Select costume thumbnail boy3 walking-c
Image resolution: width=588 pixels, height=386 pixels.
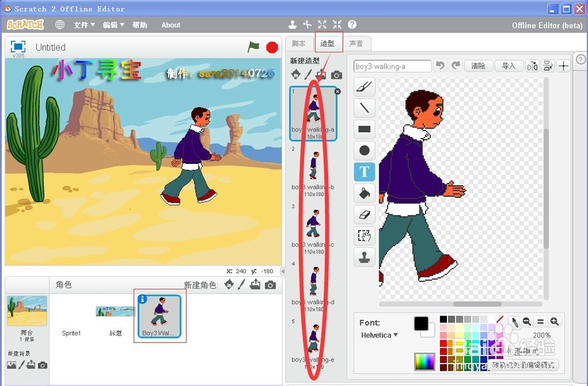pos(313,229)
